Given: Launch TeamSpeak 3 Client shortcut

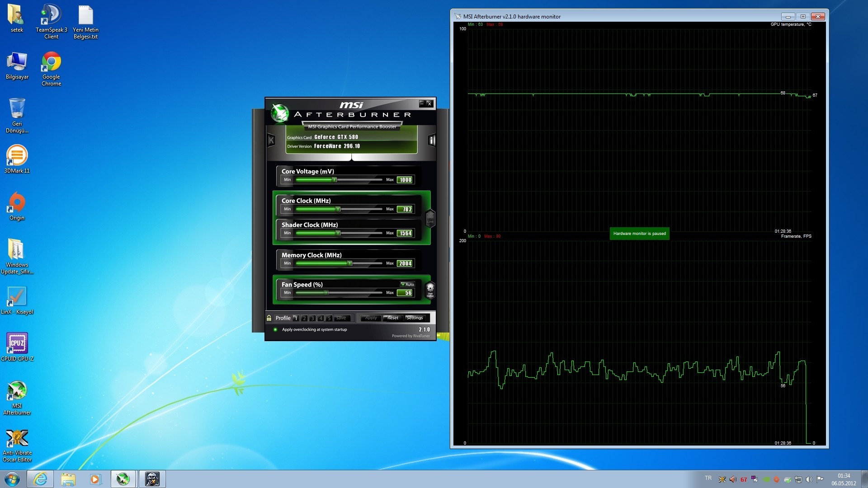Looking at the screenshot, I should point(51,21).
